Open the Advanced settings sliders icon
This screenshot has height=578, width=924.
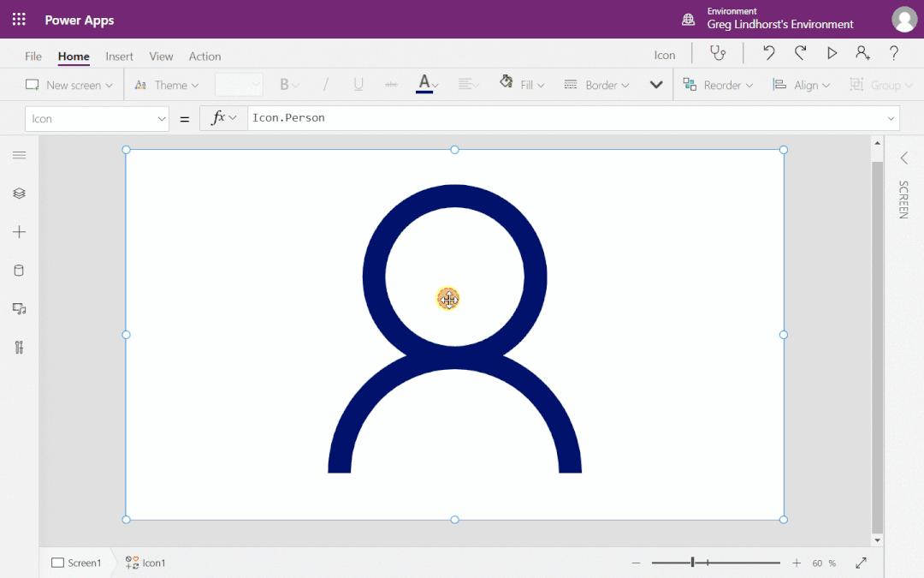tap(19, 347)
